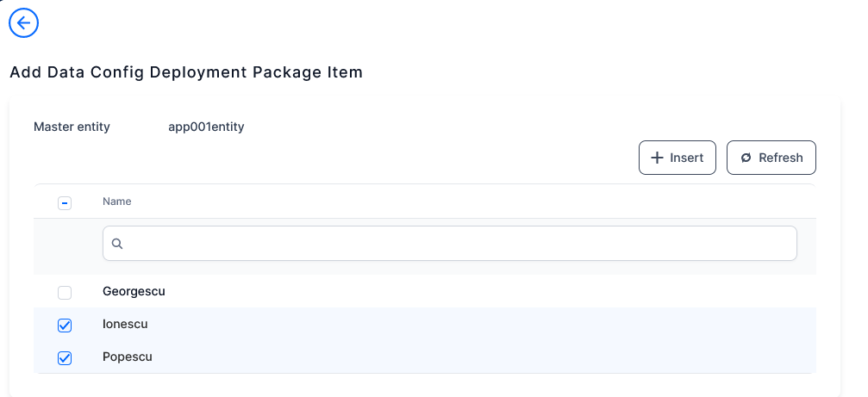Click the Add Data Config page title
Image resolution: width=868 pixels, height=397 pixels.
pos(186,72)
